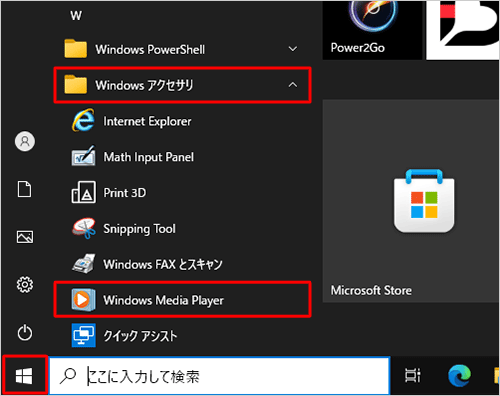The width and height of the screenshot is (500, 396).
Task: Click the Math Input Panel label
Action: tap(149, 157)
